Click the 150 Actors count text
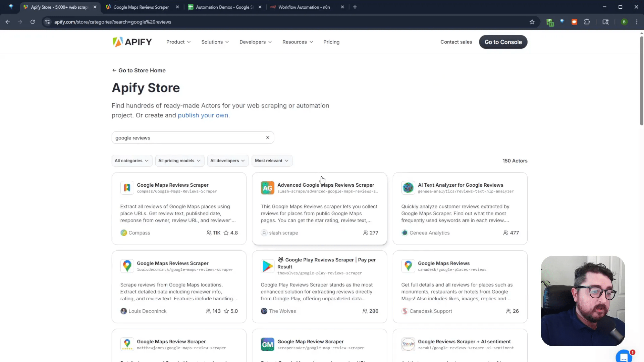This screenshot has width=644, height=362. pyautogui.click(x=515, y=161)
